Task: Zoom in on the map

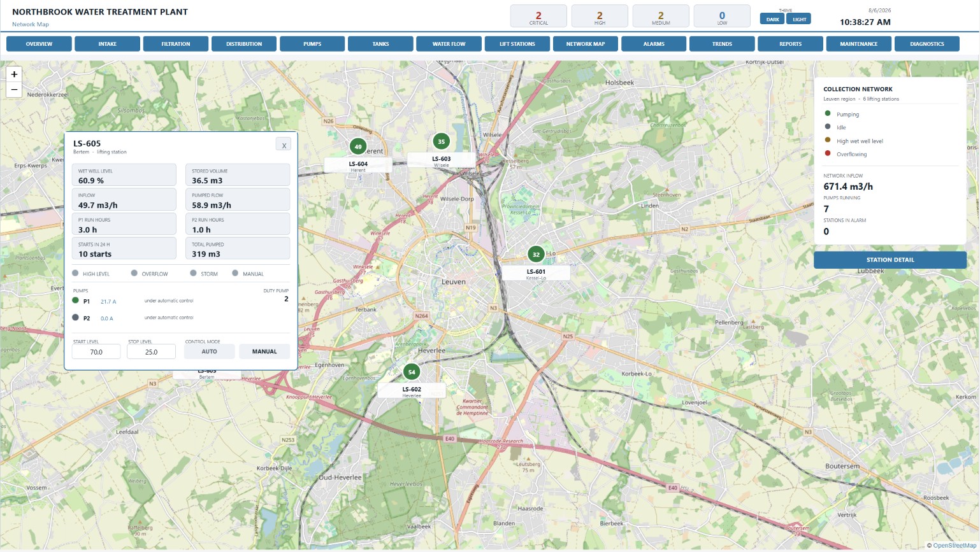Action: (14, 74)
